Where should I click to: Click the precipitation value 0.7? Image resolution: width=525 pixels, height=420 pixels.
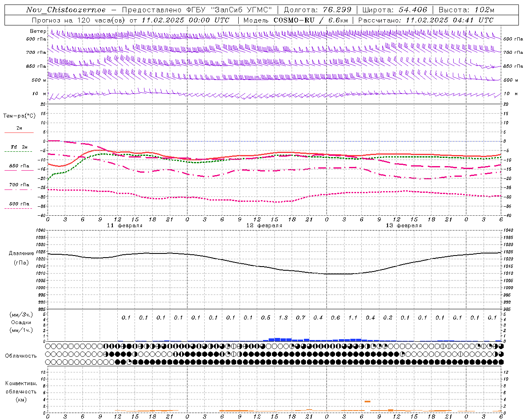pos(301,317)
